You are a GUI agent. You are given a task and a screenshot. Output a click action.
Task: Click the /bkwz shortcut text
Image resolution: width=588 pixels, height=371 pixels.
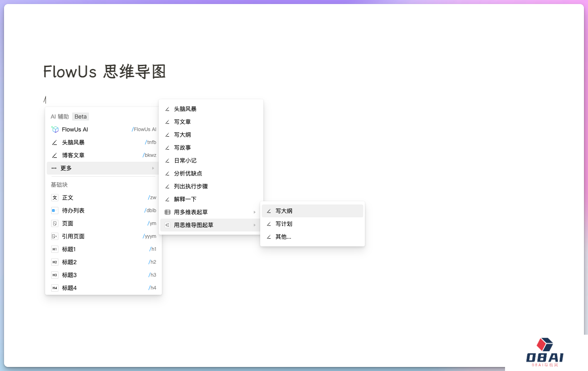[149, 155]
